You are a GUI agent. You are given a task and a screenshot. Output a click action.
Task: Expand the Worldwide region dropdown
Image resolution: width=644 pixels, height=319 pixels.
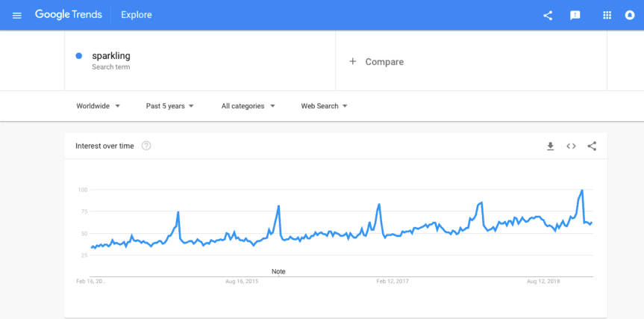[99, 106]
